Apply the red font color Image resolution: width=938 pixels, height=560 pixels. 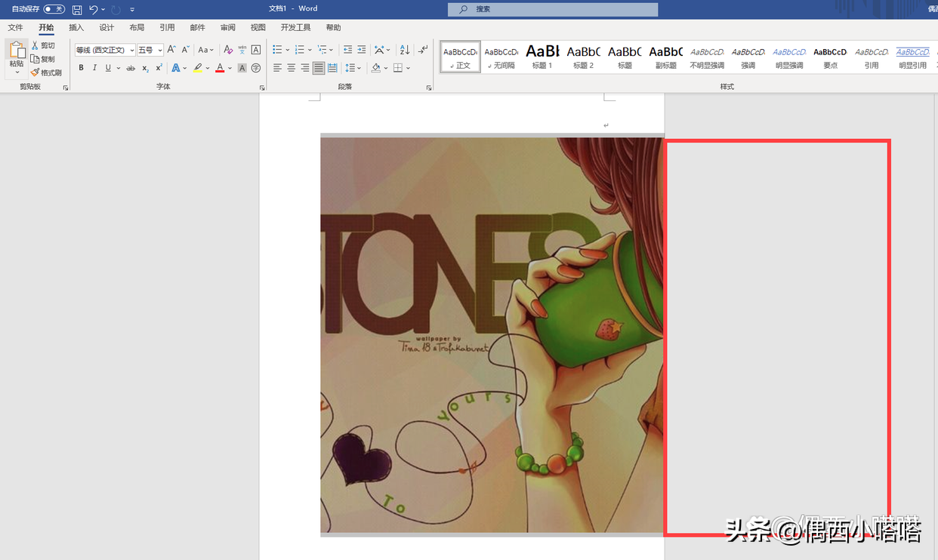click(x=220, y=68)
